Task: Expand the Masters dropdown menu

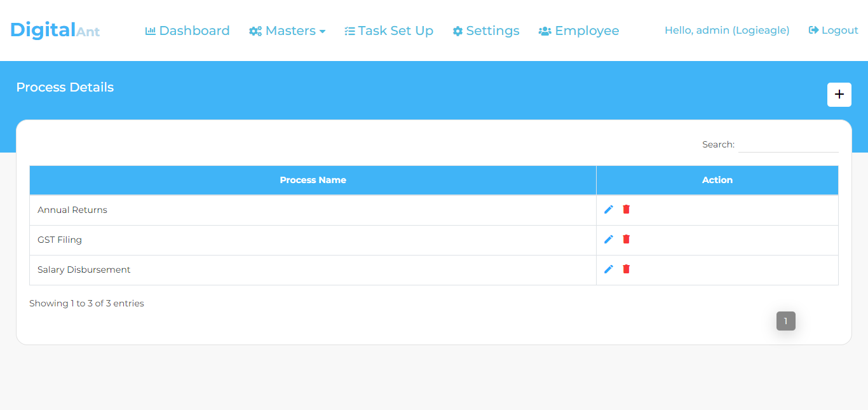Action: coord(287,31)
